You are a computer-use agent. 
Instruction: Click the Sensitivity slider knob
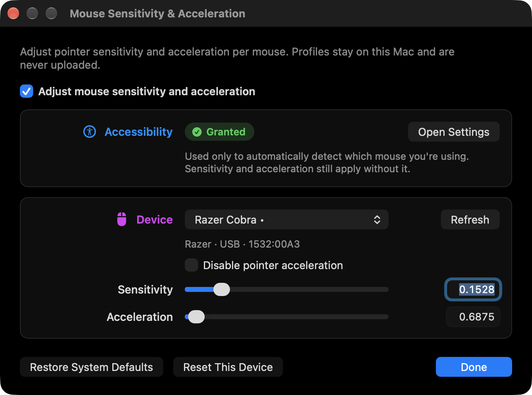tap(222, 289)
